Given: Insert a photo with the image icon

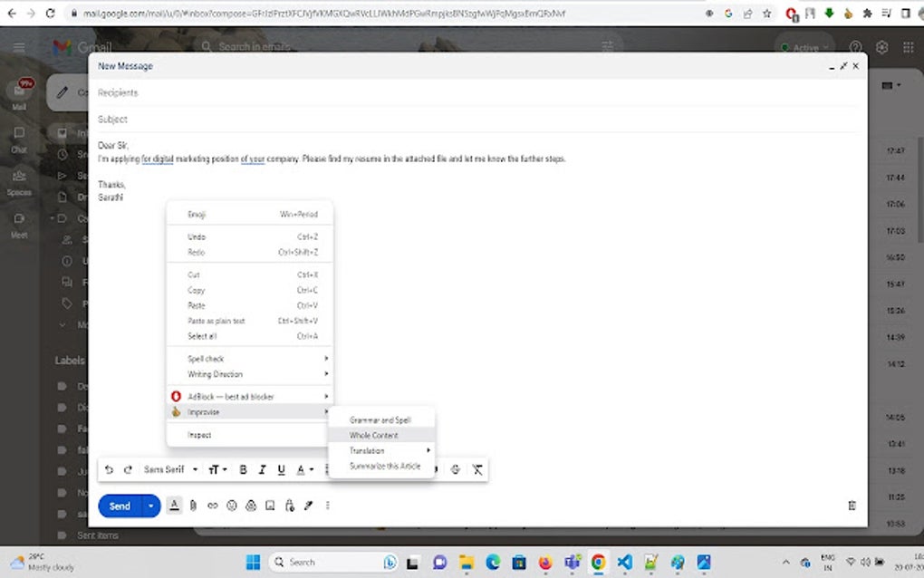Looking at the screenshot, I should tap(269, 506).
